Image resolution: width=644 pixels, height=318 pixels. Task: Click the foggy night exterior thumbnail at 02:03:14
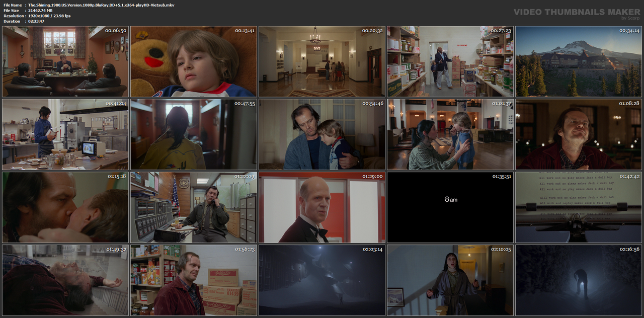coord(322,280)
